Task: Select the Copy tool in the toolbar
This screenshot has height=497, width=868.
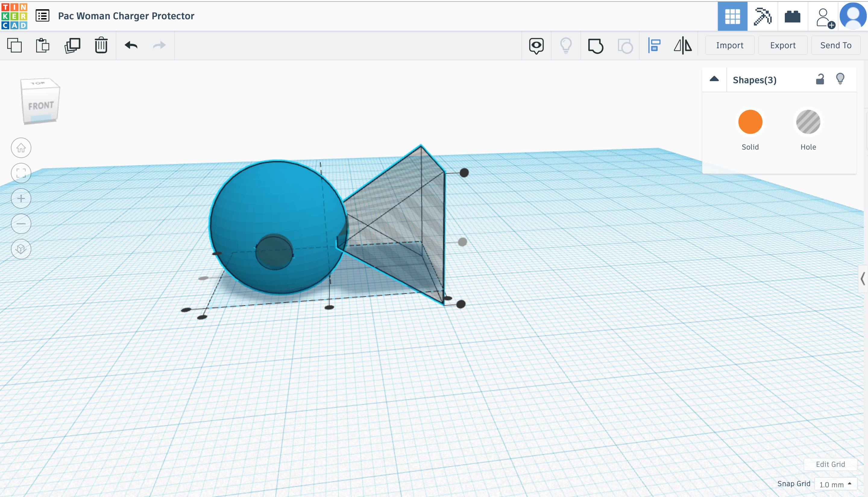Action: point(15,45)
